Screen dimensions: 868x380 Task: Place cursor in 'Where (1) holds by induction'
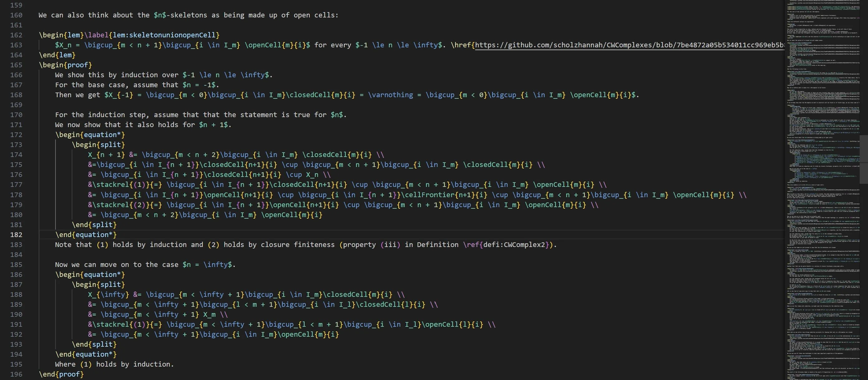pyautogui.click(x=114, y=364)
